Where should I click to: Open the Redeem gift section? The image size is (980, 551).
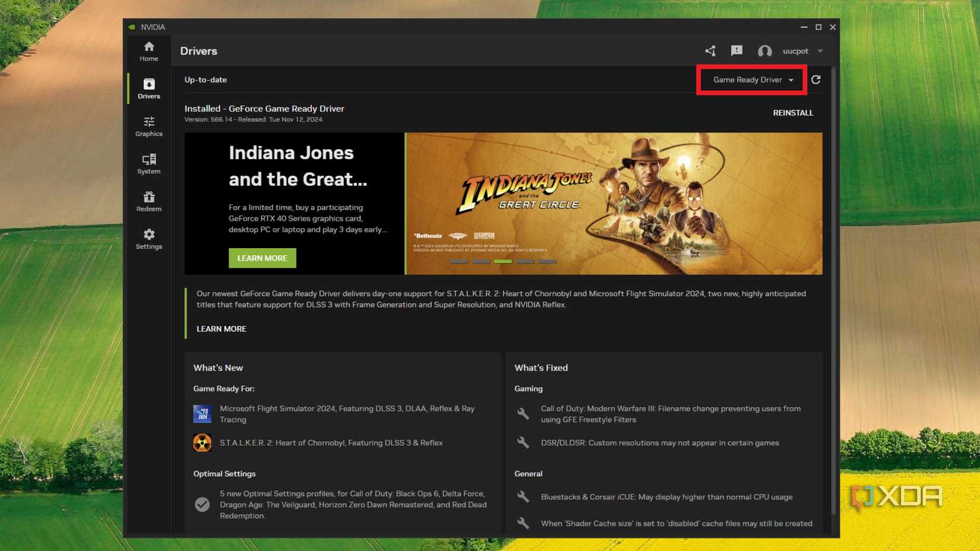148,201
